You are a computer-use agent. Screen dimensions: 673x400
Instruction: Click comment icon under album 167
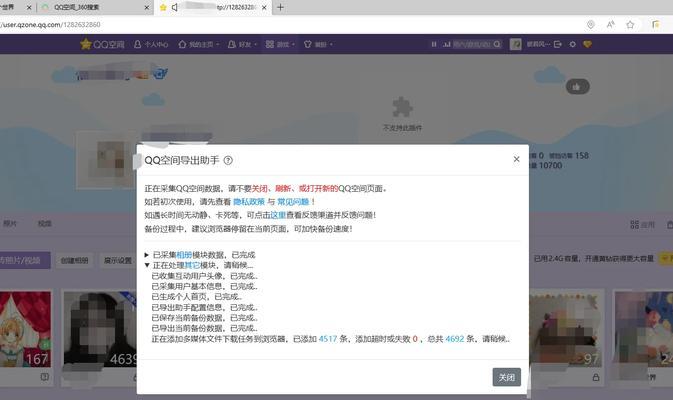44,377
